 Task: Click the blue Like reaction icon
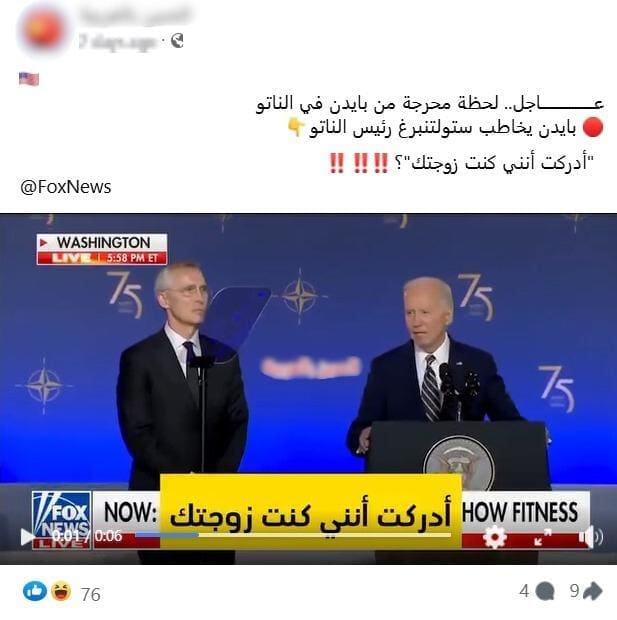(x=35, y=591)
